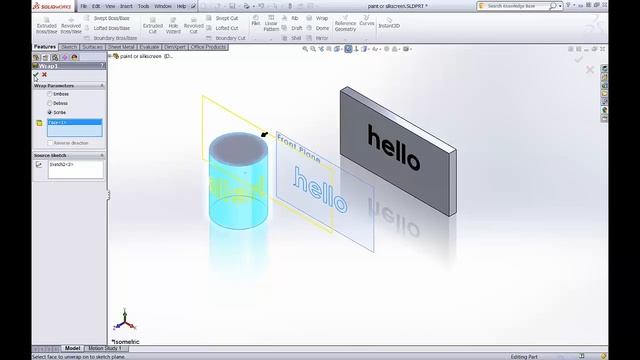Screen dimensions: 640x360
Task: Select Face<1> in the face selection box
Action: coord(75,122)
